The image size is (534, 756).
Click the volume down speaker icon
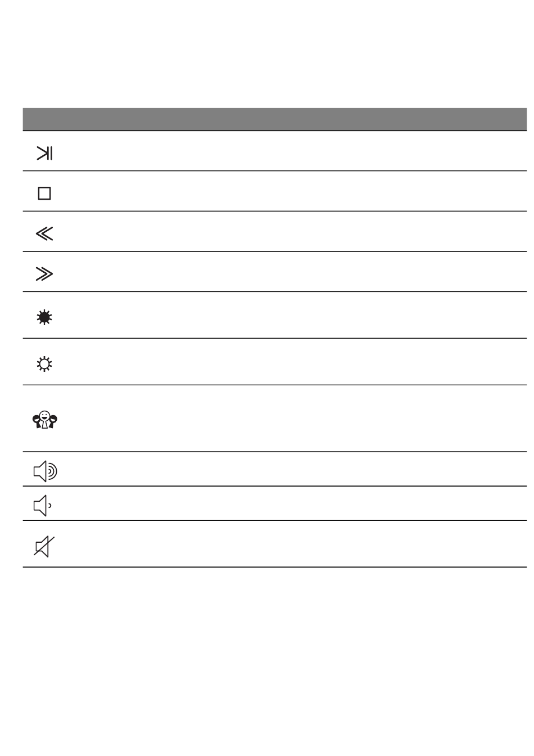click(43, 506)
